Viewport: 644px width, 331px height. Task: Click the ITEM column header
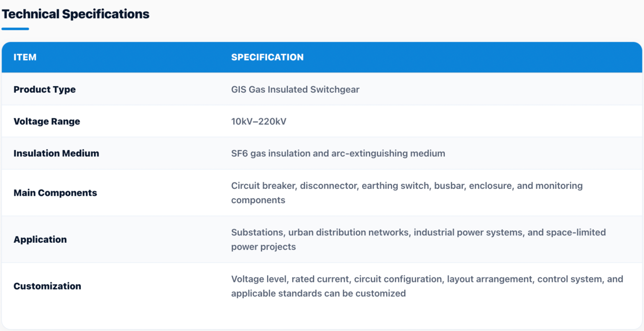click(x=25, y=57)
